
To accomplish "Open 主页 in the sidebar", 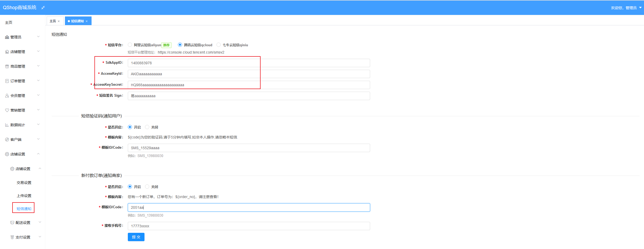I will coord(9,22).
